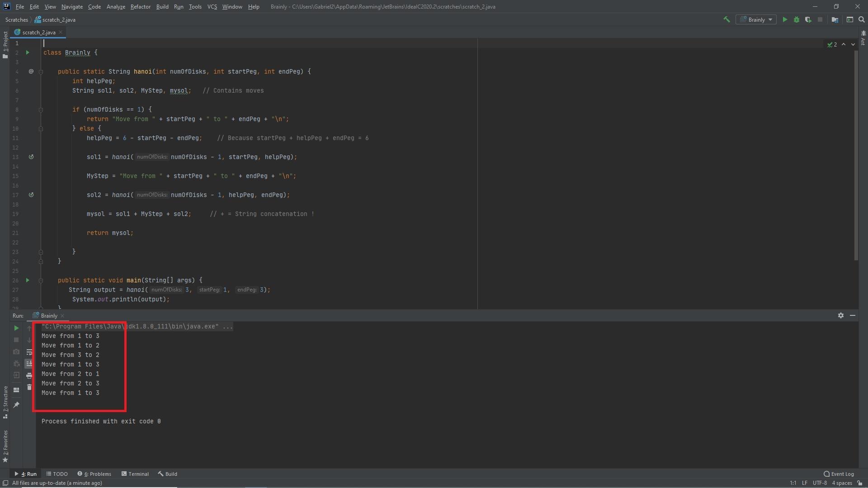This screenshot has height=488, width=868.
Task: Open Search Everywhere magnifier icon
Action: click(862, 19)
